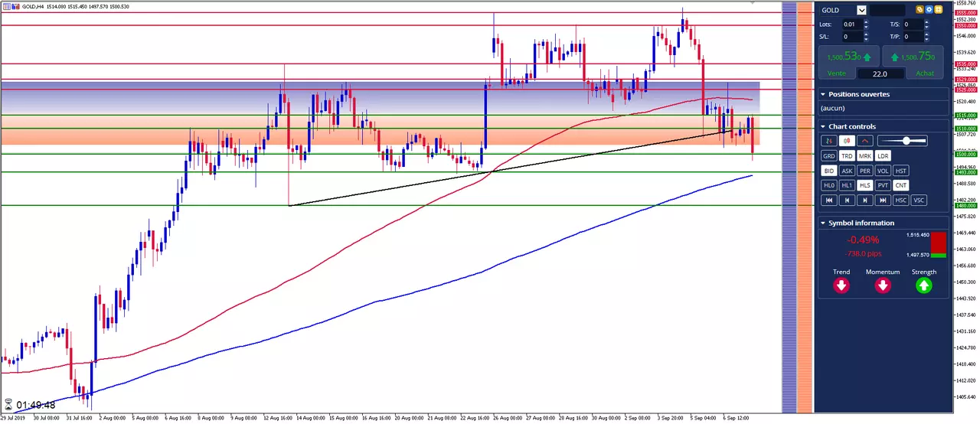This screenshot has width=980, height=424.
Task: Increase the S/L value stepper
Action: 866,34
